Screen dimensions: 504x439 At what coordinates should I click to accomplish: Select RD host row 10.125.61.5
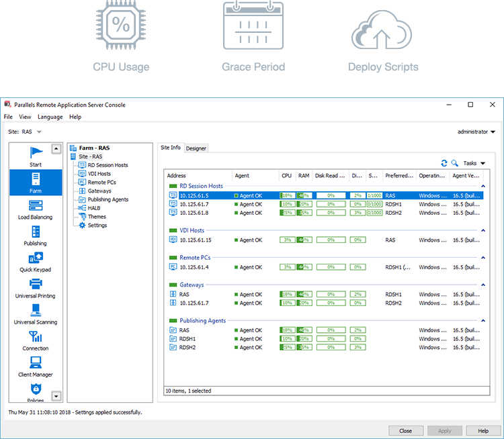tap(326, 195)
